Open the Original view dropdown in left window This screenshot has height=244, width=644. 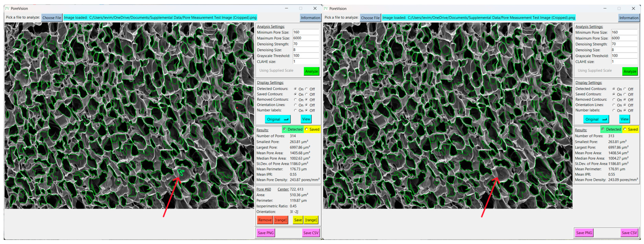coord(277,119)
